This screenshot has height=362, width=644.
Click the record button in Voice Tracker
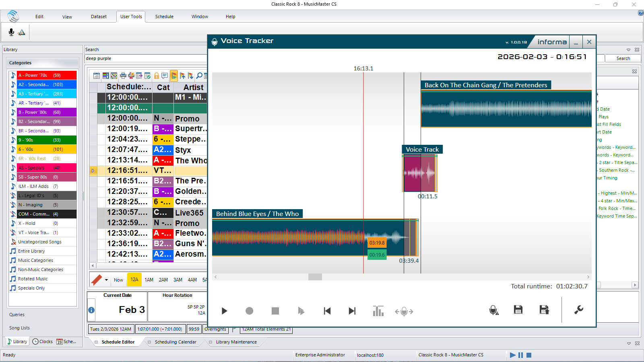click(250, 311)
